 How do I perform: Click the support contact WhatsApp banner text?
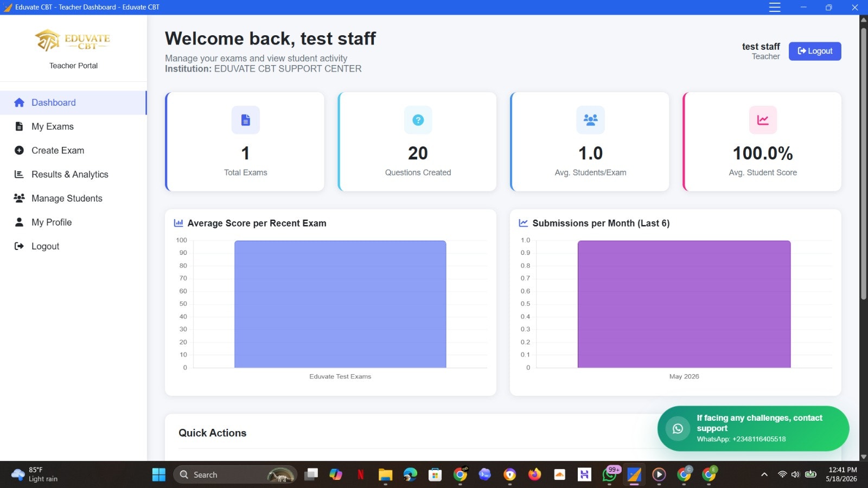(759, 428)
